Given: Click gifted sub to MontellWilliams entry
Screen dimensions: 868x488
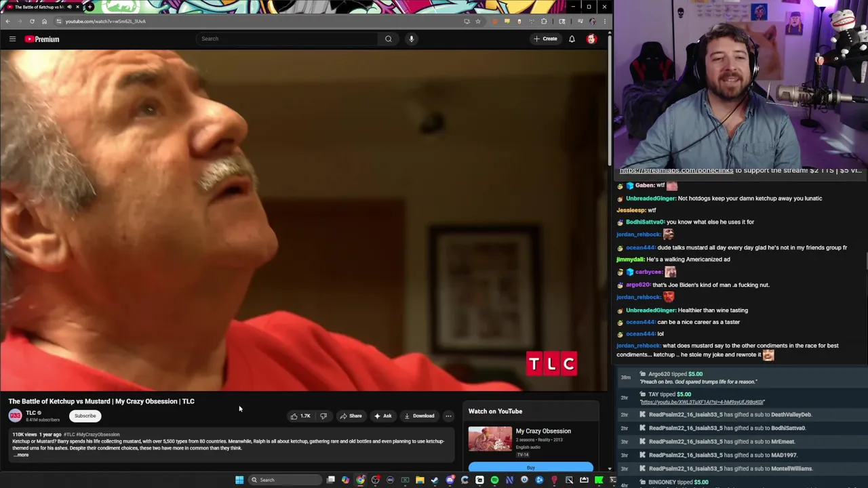Looking at the screenshot, I should click(743, 468).
